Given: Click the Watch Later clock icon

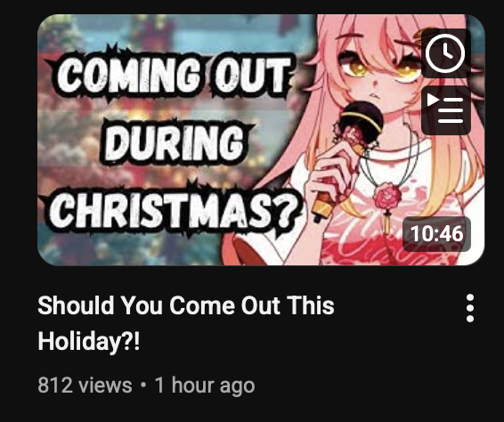Looking at the screenshot, I should 445,53.
